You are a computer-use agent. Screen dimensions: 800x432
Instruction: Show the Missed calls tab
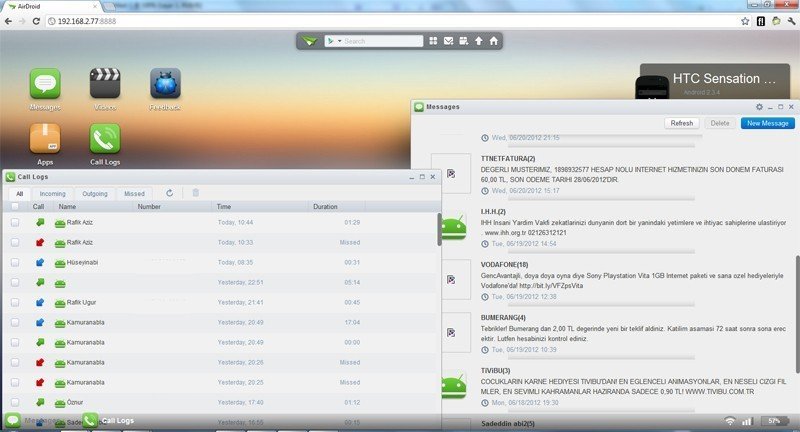pos(134,193)
